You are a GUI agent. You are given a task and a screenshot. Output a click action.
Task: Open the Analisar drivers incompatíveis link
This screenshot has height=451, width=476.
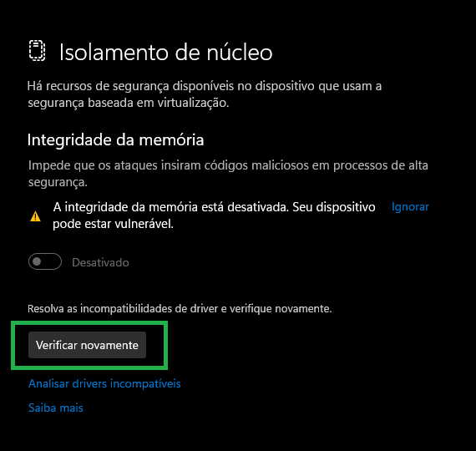tap(104, 383)
